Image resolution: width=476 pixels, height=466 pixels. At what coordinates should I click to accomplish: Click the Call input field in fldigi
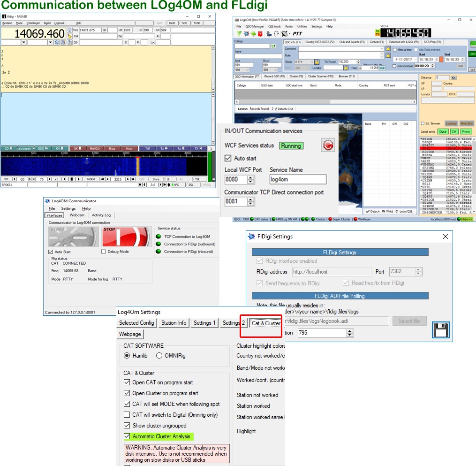(x=98, y=36)
